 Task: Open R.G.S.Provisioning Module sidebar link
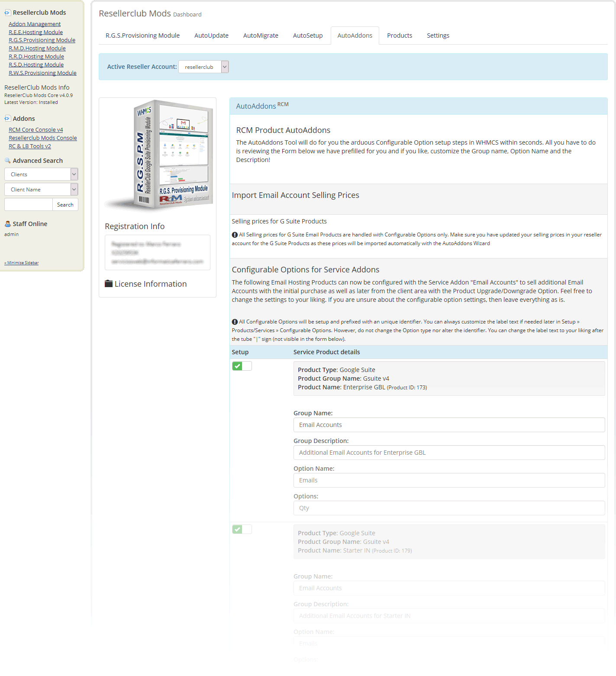[x=42, y=40]
